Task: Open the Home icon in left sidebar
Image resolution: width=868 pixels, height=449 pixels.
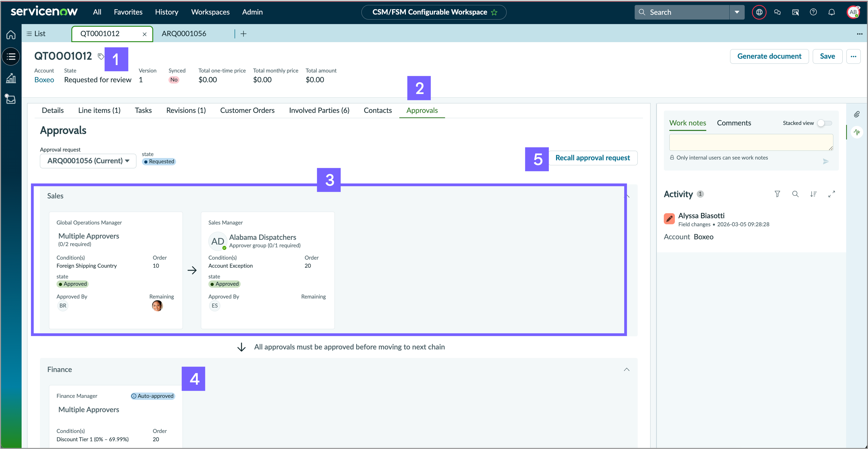Action: pyautogui.click(x=11, y=35)
